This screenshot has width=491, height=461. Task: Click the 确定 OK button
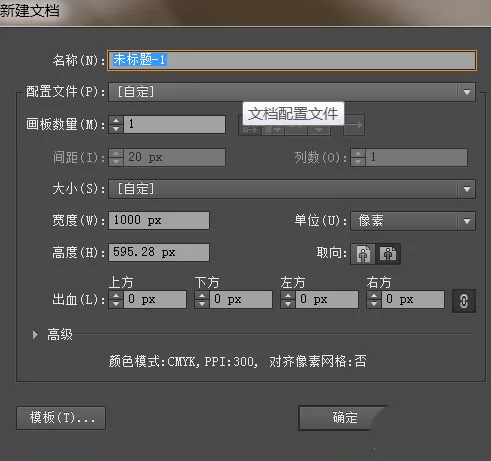[344, 418]
